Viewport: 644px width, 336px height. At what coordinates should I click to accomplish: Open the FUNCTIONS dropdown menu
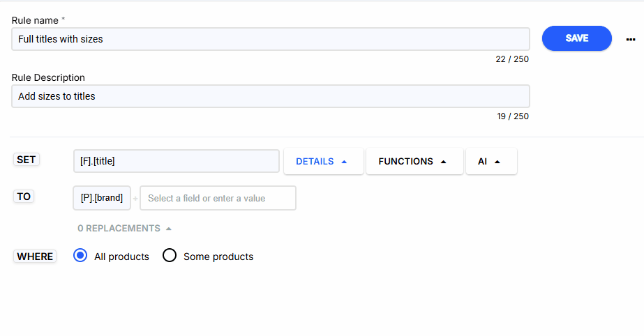click(x=414, y=161)
